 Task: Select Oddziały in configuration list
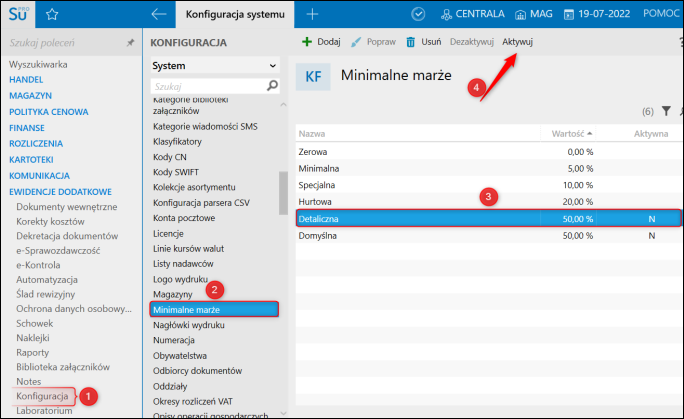pyautogui.click(x=170, y=386)
